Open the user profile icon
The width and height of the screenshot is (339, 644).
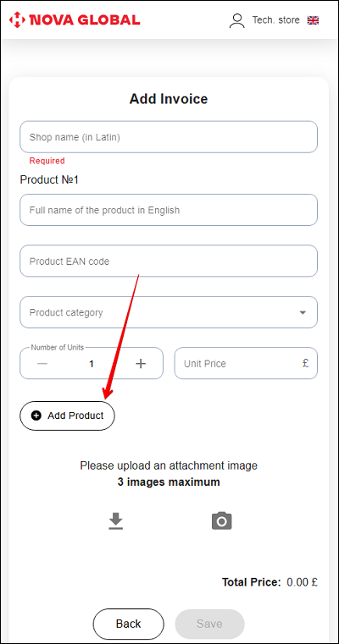coord(237,20)
